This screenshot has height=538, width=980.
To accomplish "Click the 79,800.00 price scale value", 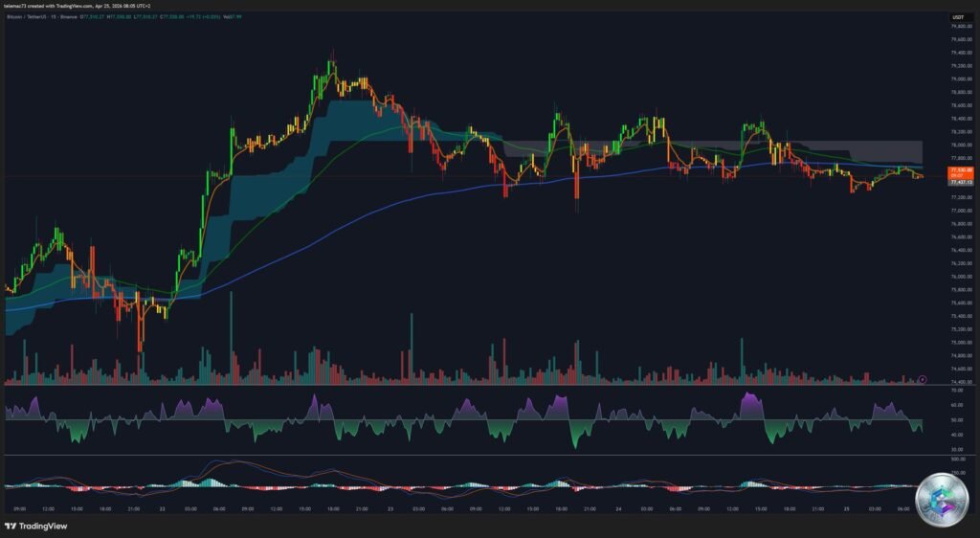I will (961, 26).
